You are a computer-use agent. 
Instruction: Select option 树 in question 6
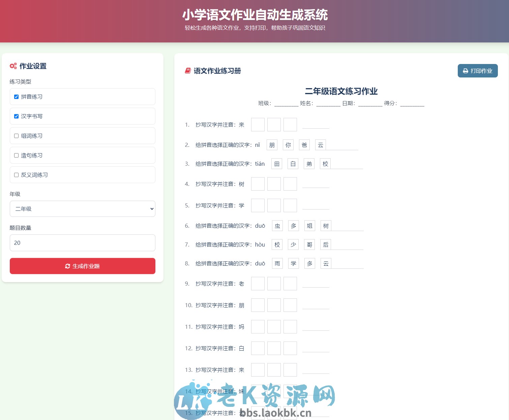tap(326, 226)
